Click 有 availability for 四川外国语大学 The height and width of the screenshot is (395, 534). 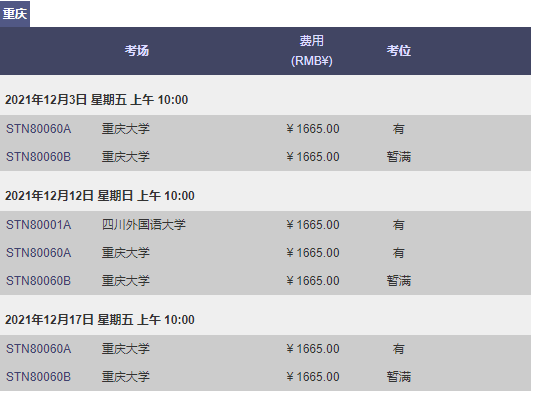[398, 225]
